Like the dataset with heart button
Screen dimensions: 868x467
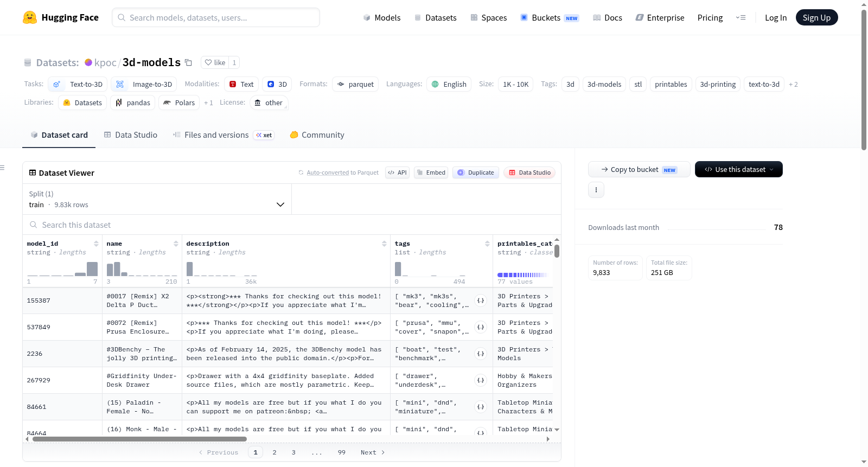tap(215, 62)
